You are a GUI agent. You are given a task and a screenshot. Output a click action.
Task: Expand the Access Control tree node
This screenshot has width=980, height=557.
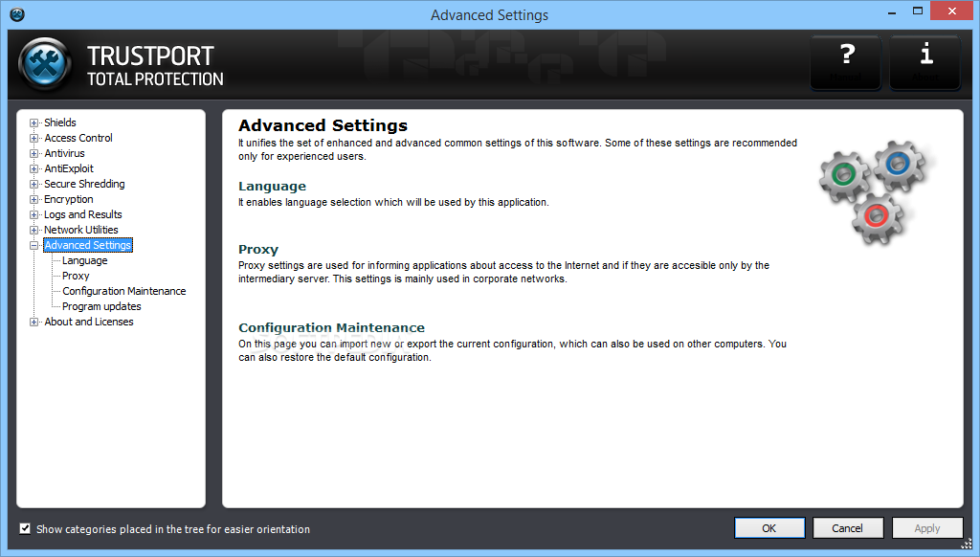[x=34, y=138]
